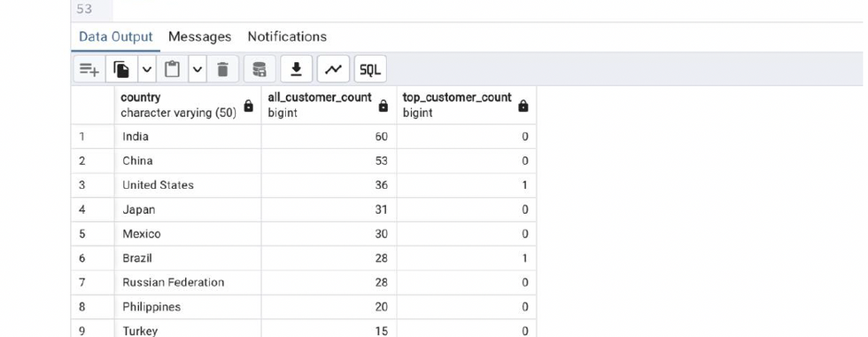Click the Copy icon in toolbar
This screenshot has width=868, height=337.
121,69
